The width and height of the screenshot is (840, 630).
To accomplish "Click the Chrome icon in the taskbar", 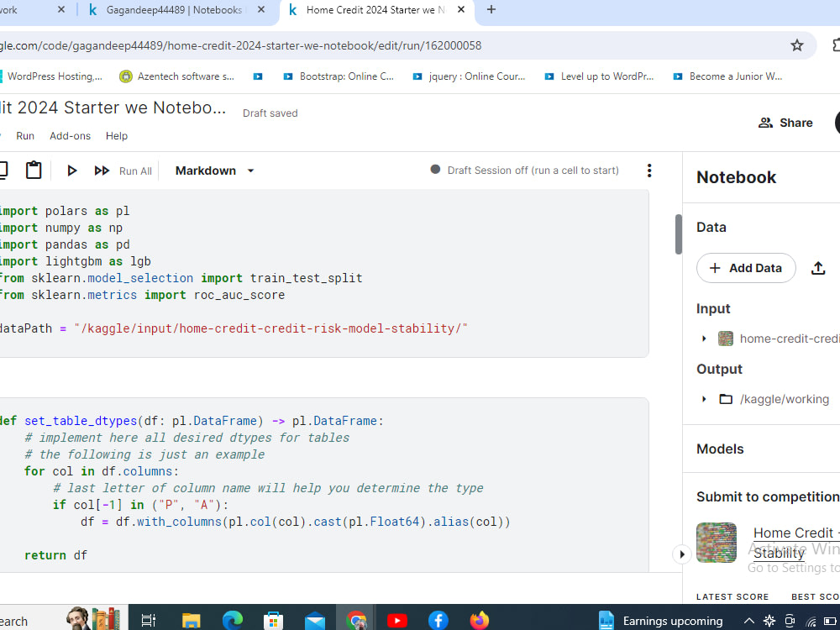I will tap(356, 620).
